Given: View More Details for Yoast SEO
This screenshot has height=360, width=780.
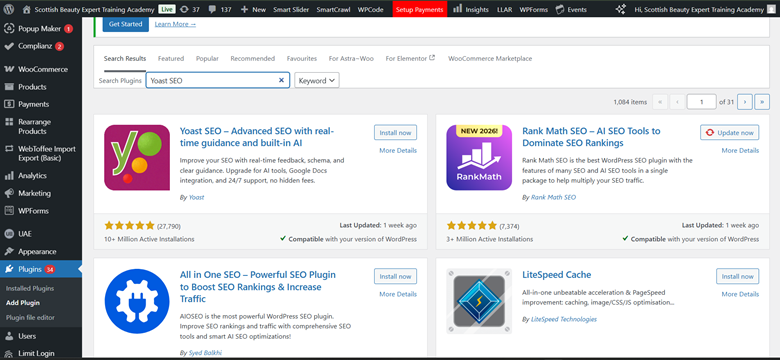Looking at the screenshot, I should (398, 151).
